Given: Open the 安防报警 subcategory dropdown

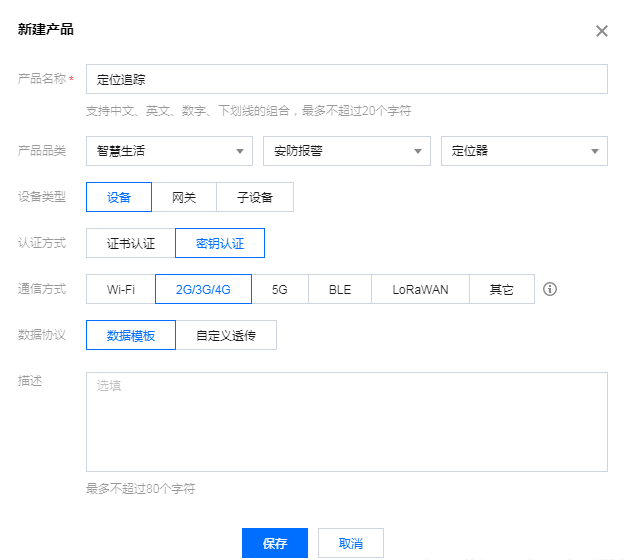Looking at the screenshot, I should [347, 151].
